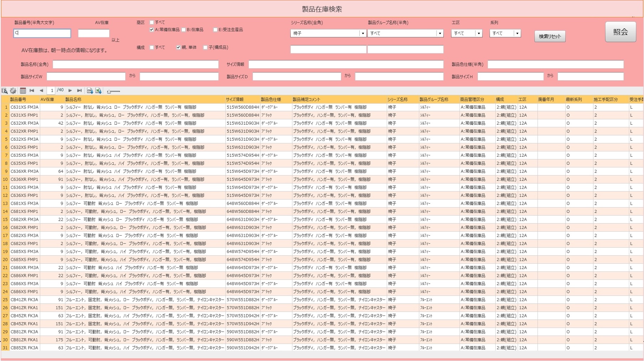Image resolution: width=644 pixels, height=361 pixels.
Task: Click the 照会 search button
Action: pos(621,32)
